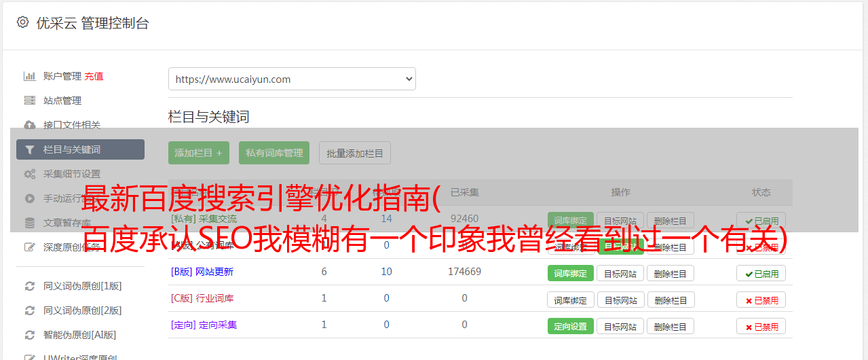
Task: Click the edit icon of 深度原创任务
Action: 29,247
